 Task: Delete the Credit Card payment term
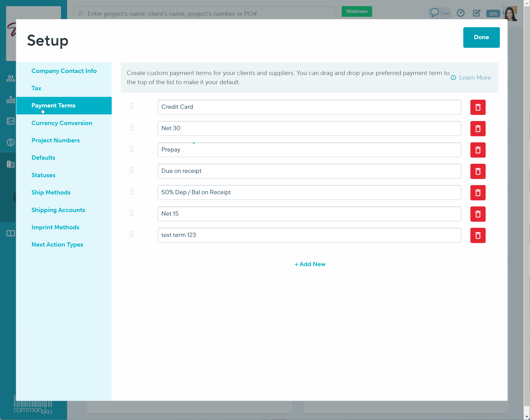pyautogui.click(x=478, y=107)
